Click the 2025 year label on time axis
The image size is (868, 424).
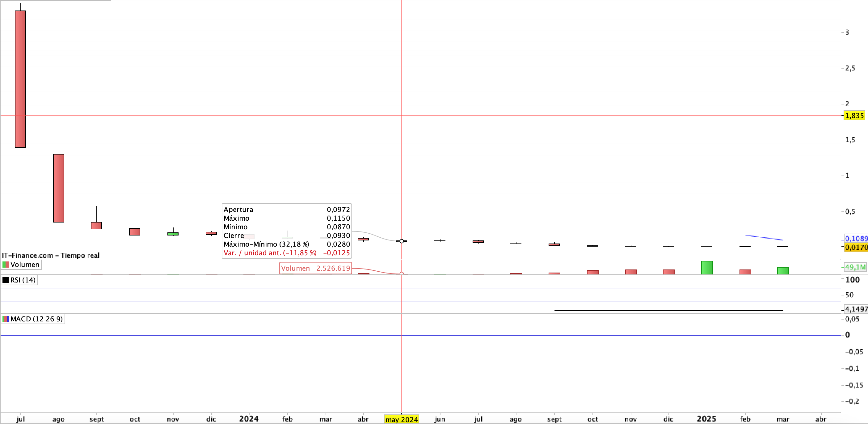point(706,419)
